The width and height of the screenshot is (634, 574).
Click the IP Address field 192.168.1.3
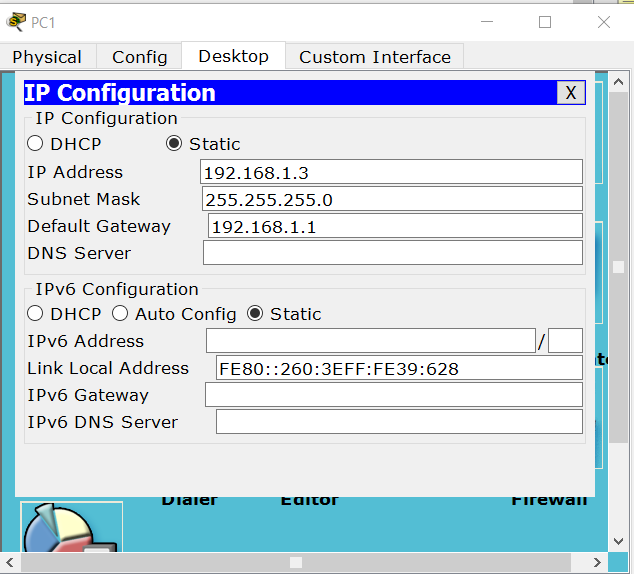(x=391, y=172)
